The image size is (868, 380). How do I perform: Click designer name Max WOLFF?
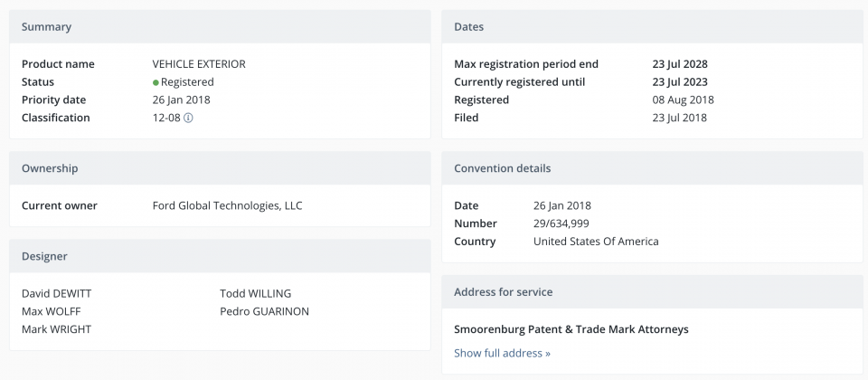51,310
